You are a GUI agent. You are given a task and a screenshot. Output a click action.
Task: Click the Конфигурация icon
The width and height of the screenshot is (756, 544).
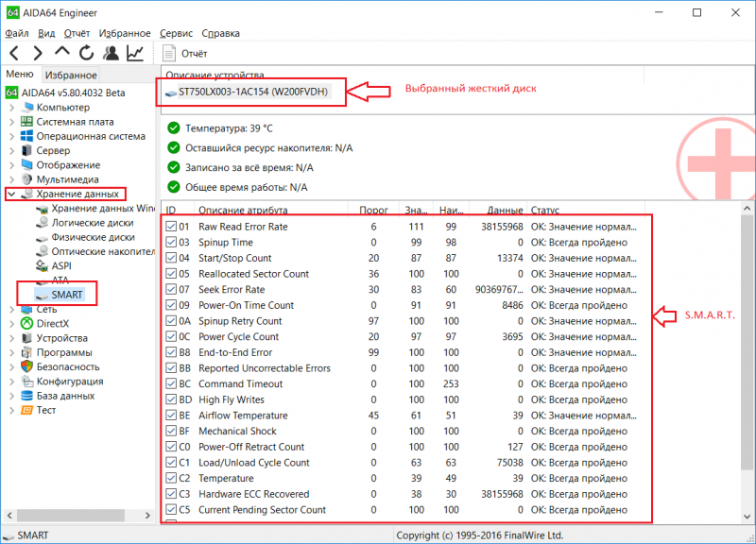(27, 382)
